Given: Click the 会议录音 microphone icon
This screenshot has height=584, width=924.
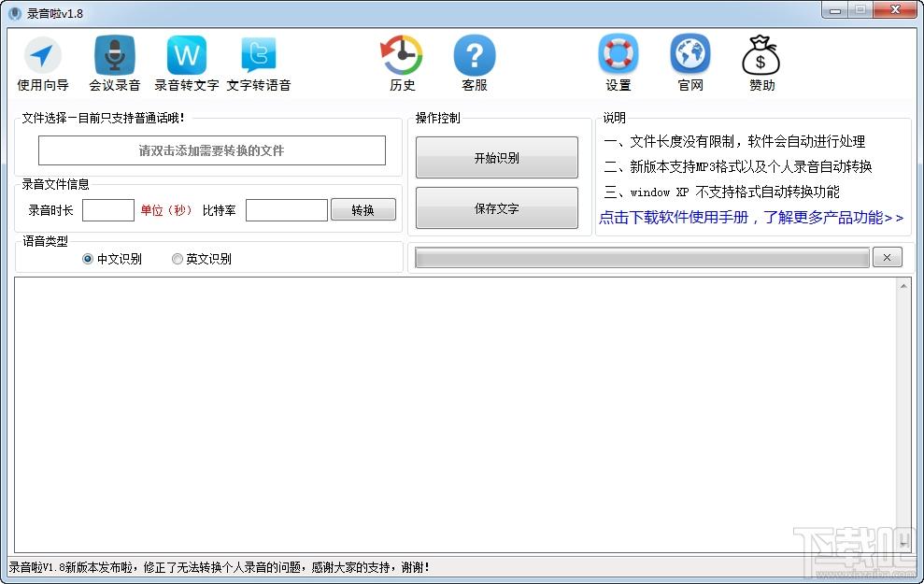Looking at the screenshot, I should (x=115, y=57).
